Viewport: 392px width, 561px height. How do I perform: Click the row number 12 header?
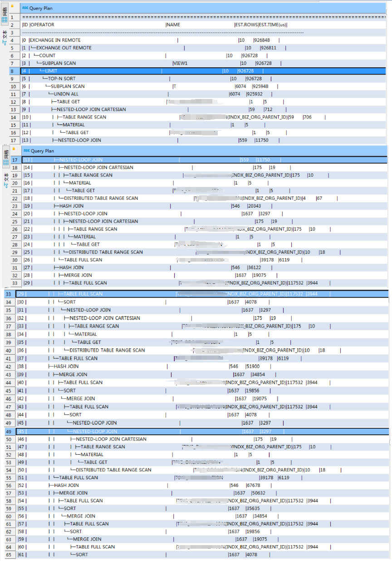tap(14, 102)
